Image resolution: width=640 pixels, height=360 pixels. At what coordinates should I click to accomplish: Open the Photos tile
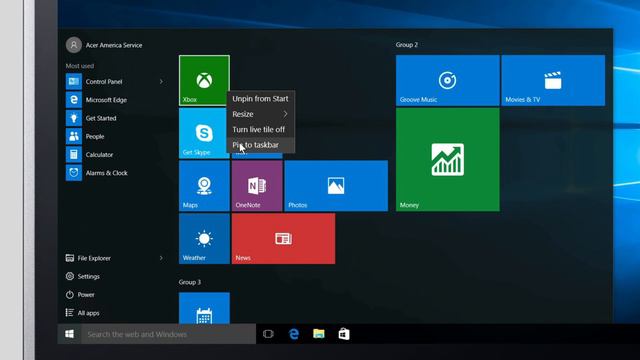point(336,186)
